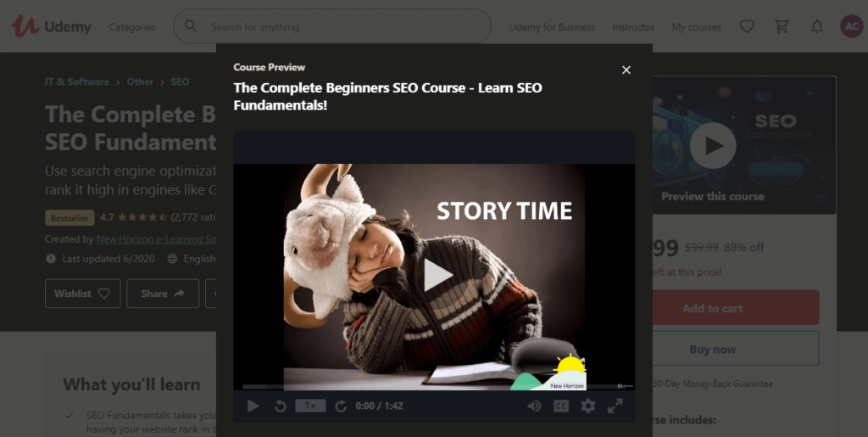Viewport: 868px width, 437px height.
Task: Click the play button in the video control bar
Action: tap(253, 406)
